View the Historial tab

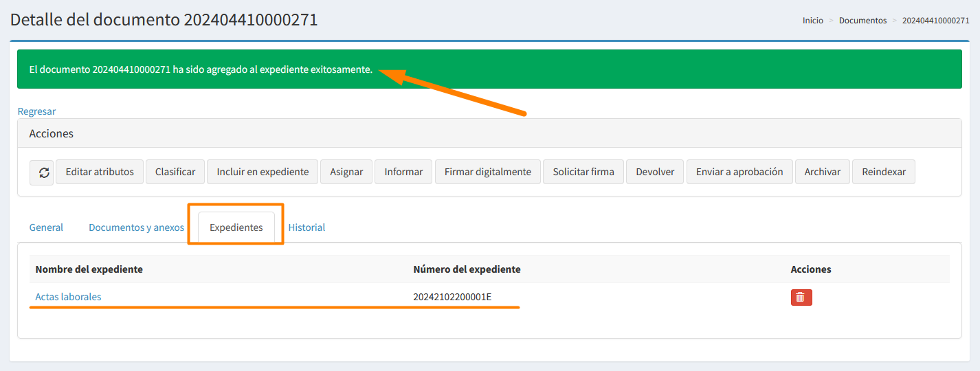click(x=307, y=227)
